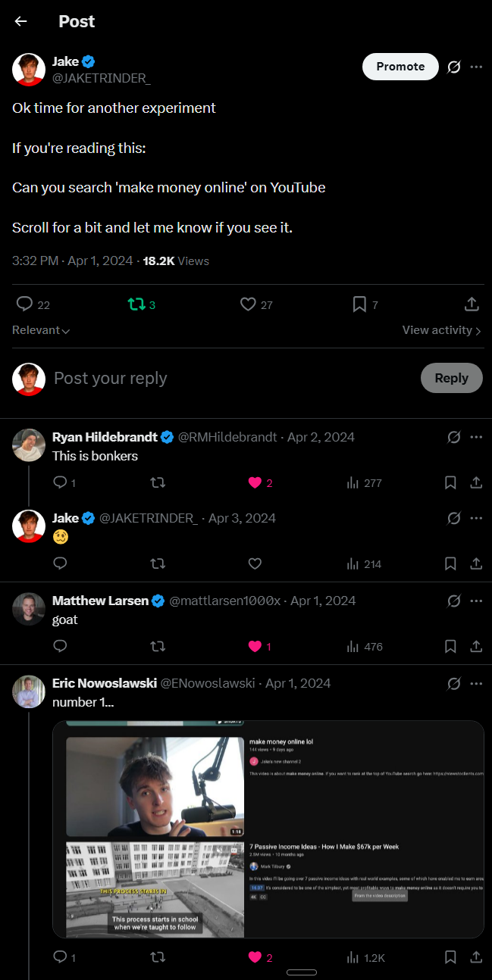This screenshot has width=492, height=980.
Task: Like Jake's frown emoji reply
Action: tap(255, 563)
